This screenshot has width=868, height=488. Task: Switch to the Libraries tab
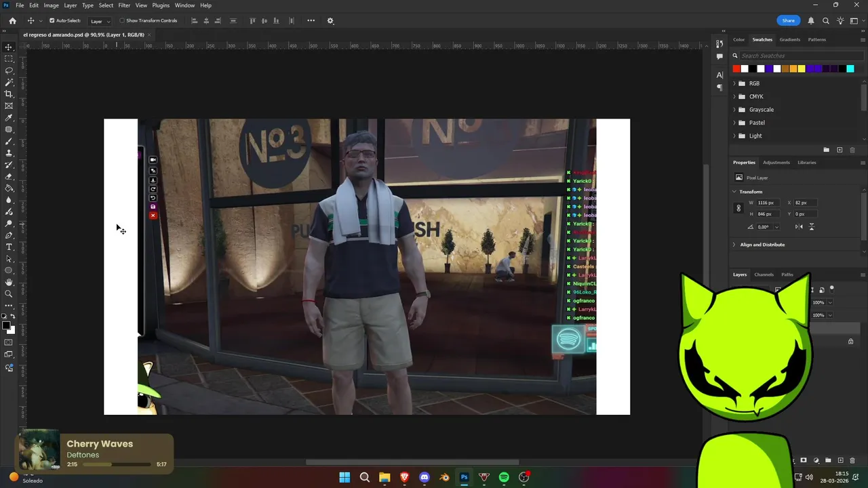[x=807, y=163]
